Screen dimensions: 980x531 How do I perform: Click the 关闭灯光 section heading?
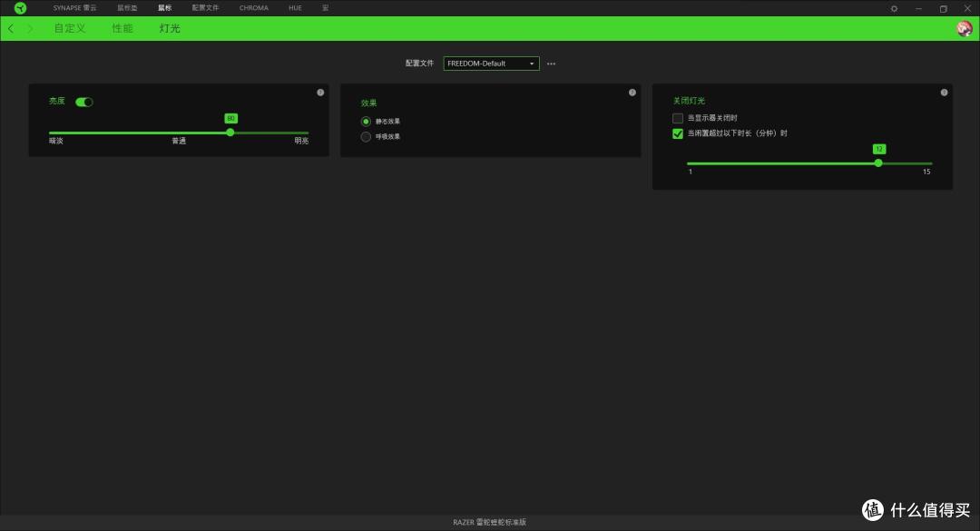pos(689,101)
